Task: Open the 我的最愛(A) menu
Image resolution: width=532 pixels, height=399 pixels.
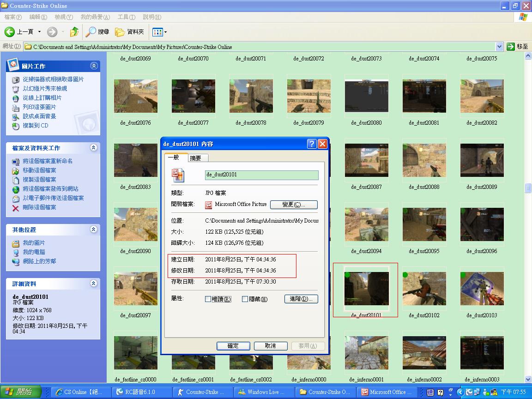Action: [95, 17]
